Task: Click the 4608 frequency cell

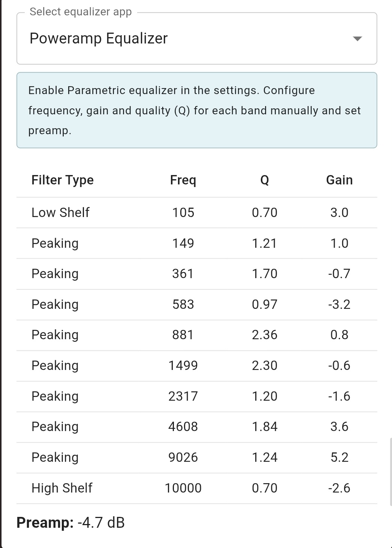Action: point(183,427)
